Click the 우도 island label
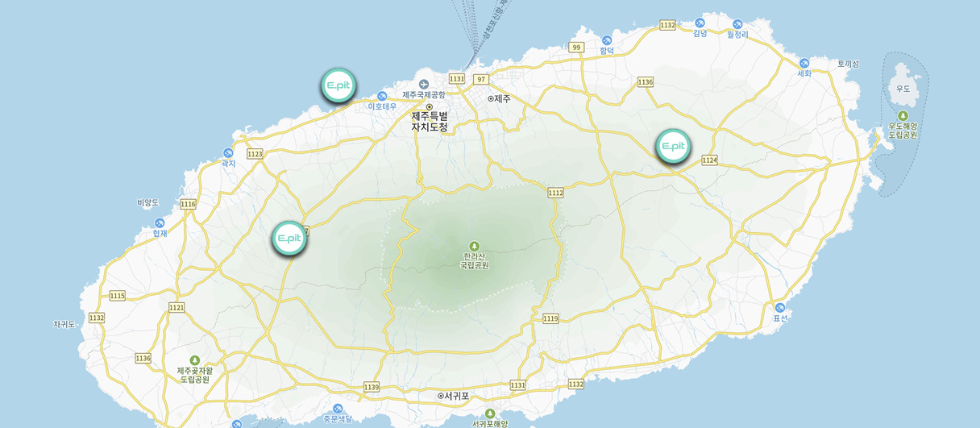Screen dimensions: 980x428 (x=902, y=89)
